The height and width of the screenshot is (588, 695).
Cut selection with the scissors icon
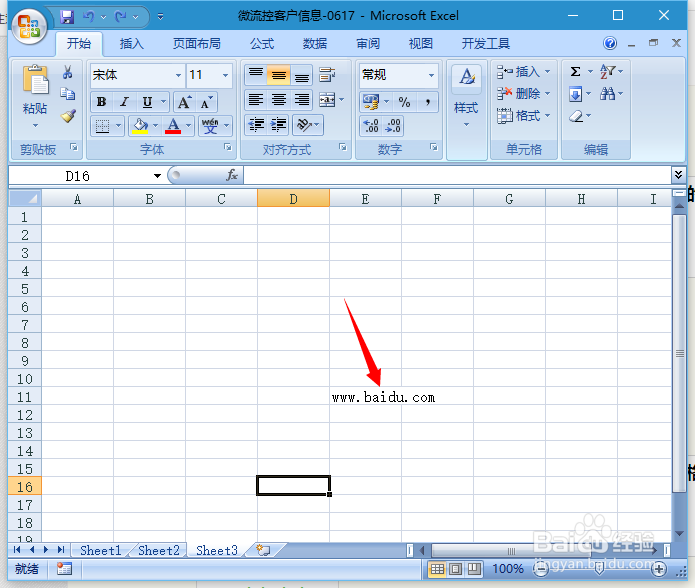(67, 72)
